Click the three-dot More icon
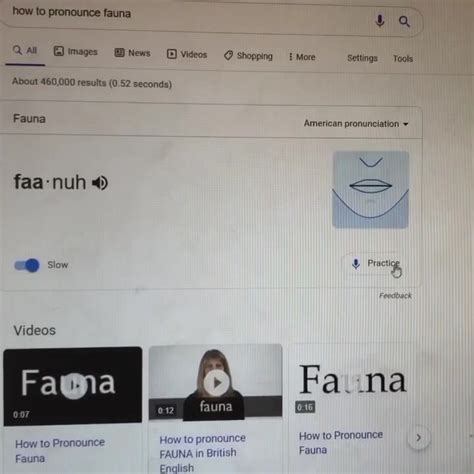 point(291,57)
